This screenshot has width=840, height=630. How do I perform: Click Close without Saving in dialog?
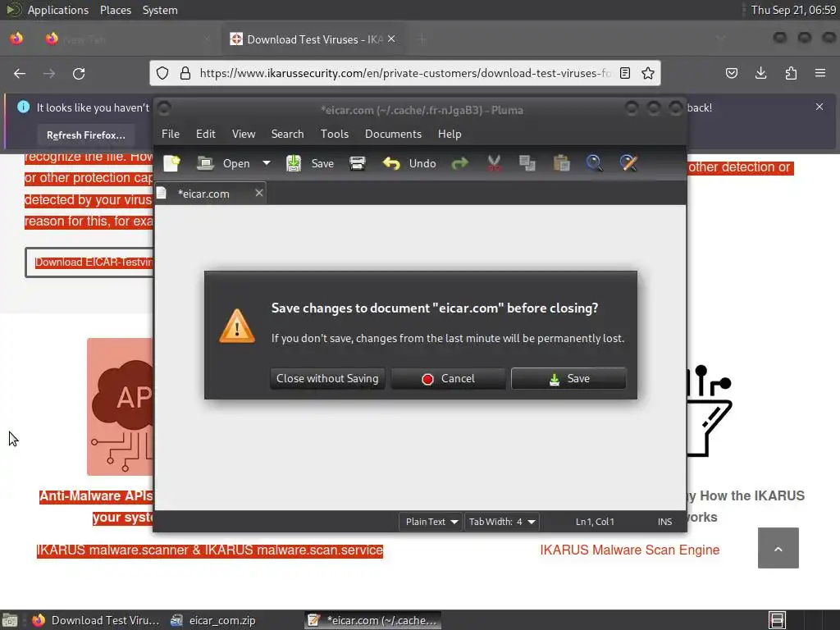click(327, 379)
